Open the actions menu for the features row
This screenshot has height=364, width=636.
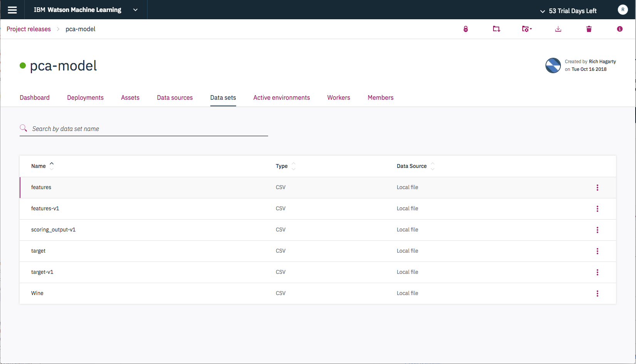click(597, 188)
